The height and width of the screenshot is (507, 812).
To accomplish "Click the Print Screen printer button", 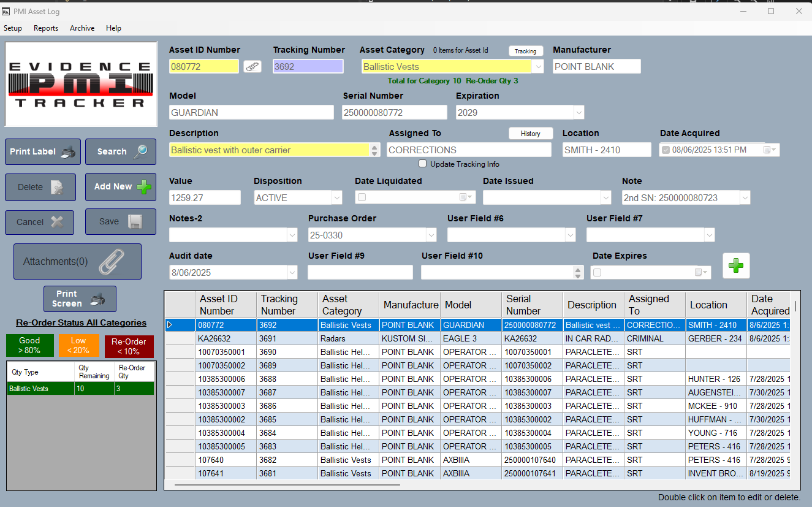I will click(80, 299).
